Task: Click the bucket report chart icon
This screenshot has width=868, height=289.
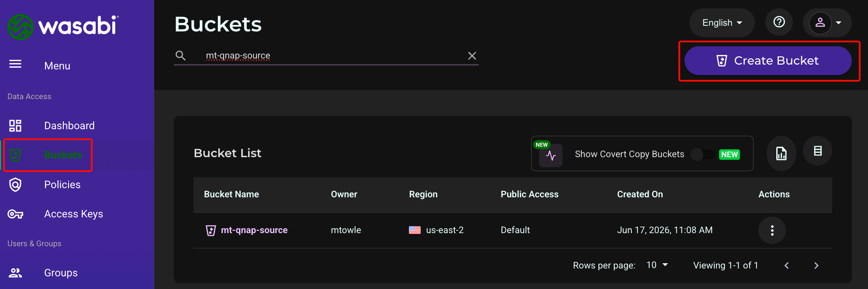Action: click(x=781, y=154)
